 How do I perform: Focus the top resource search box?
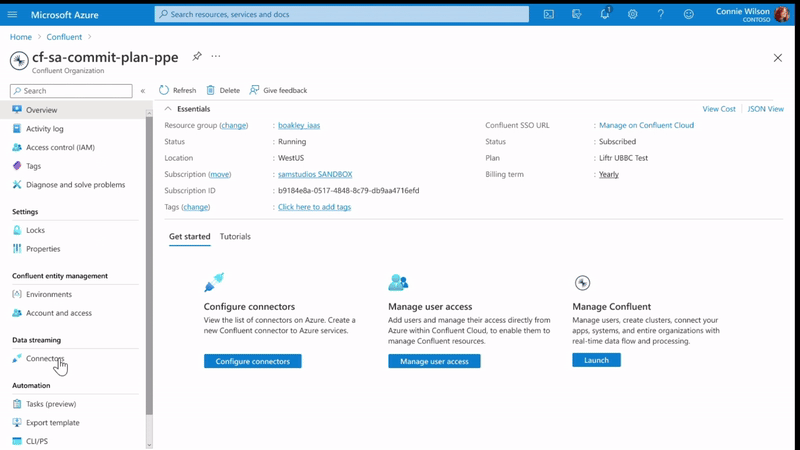click(342, 14)
